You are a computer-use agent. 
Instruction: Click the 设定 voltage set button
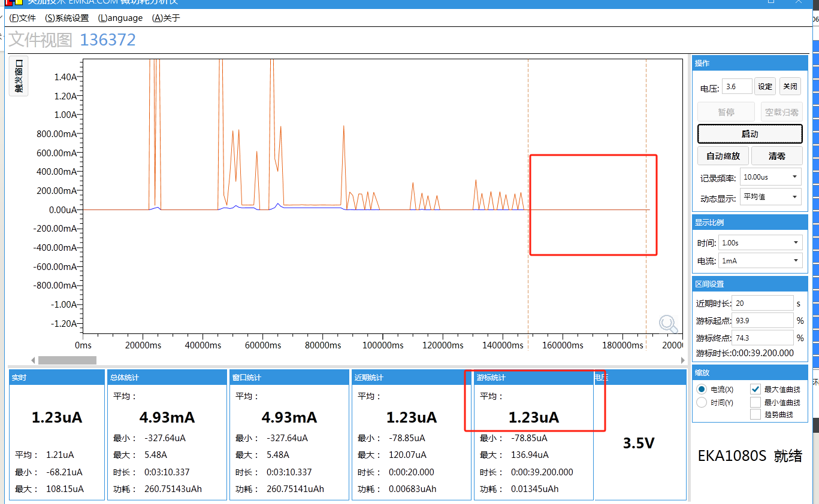tap(765, 86)
